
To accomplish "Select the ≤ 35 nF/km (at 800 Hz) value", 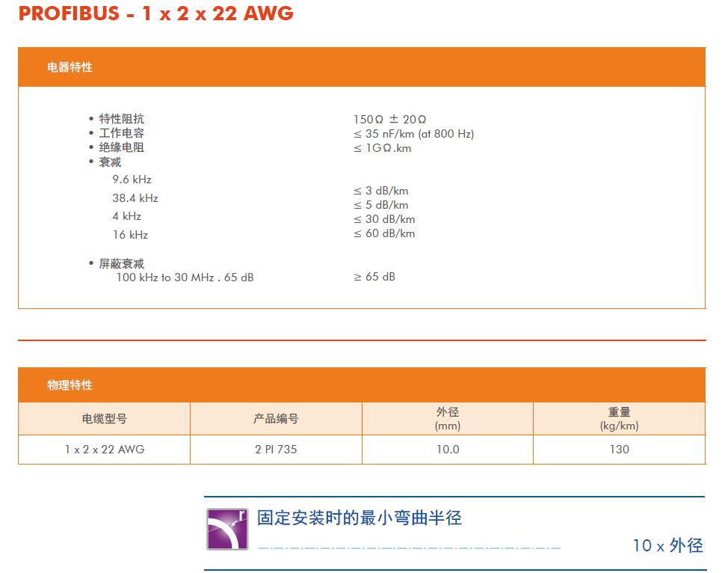I will coord(413,134).
